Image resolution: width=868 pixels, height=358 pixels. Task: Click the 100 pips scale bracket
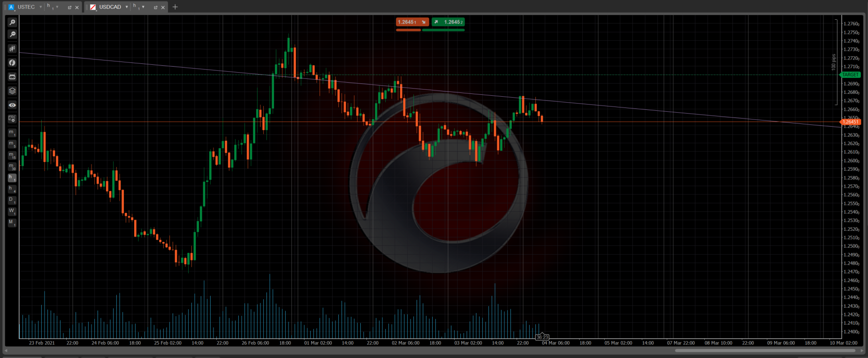click(x=835, y=62)
